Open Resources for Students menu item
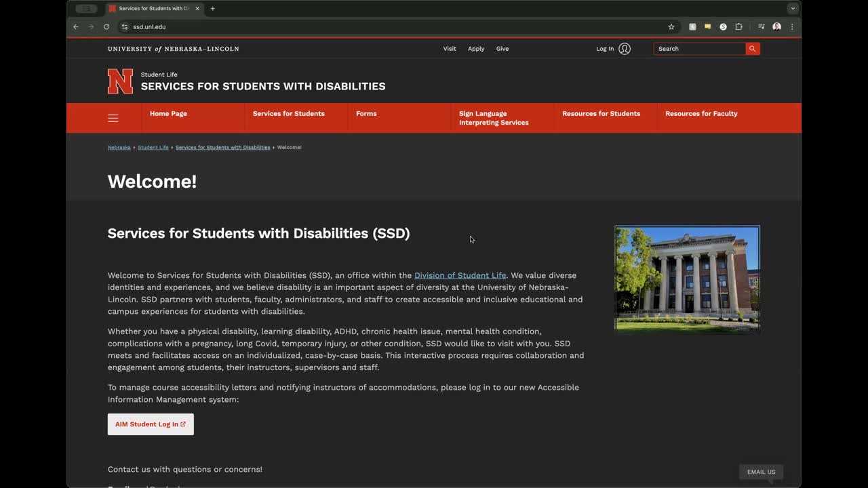 601,114
